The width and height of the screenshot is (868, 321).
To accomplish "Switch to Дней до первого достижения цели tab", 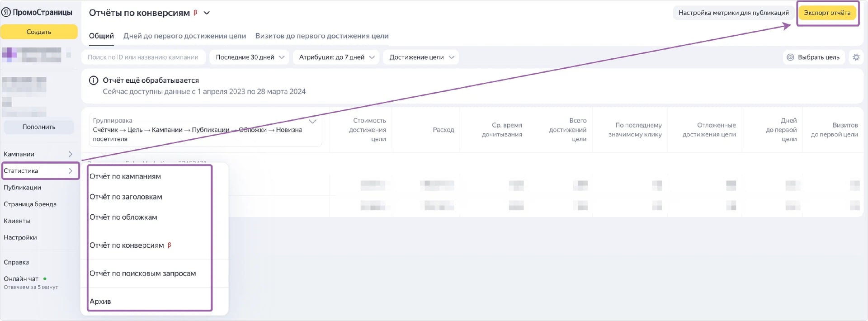I will coord(184,36).
